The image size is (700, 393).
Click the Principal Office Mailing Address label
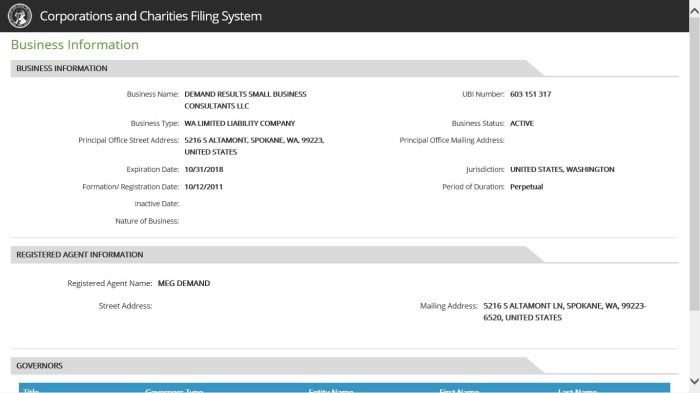(x=452, y=140)
